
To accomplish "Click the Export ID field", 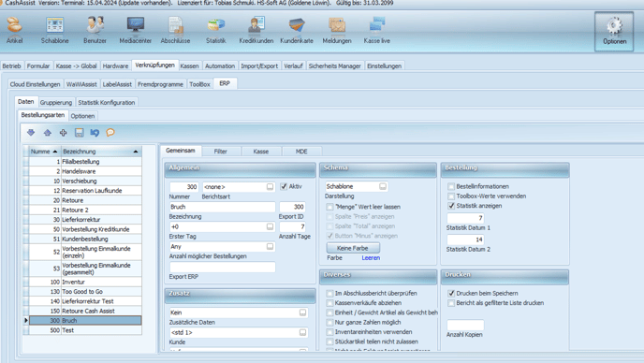I will [292, 207].
